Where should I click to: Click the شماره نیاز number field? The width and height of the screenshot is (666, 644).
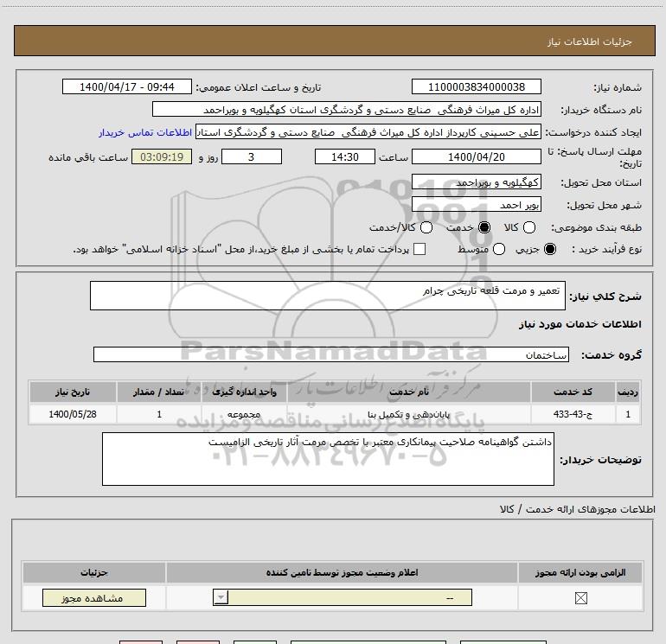[x=476, y=86]
